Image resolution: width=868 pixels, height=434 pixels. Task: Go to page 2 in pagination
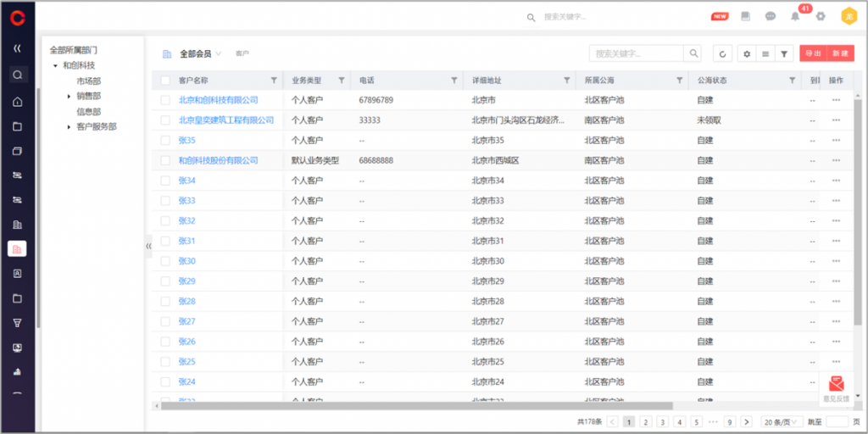point(646,421)
